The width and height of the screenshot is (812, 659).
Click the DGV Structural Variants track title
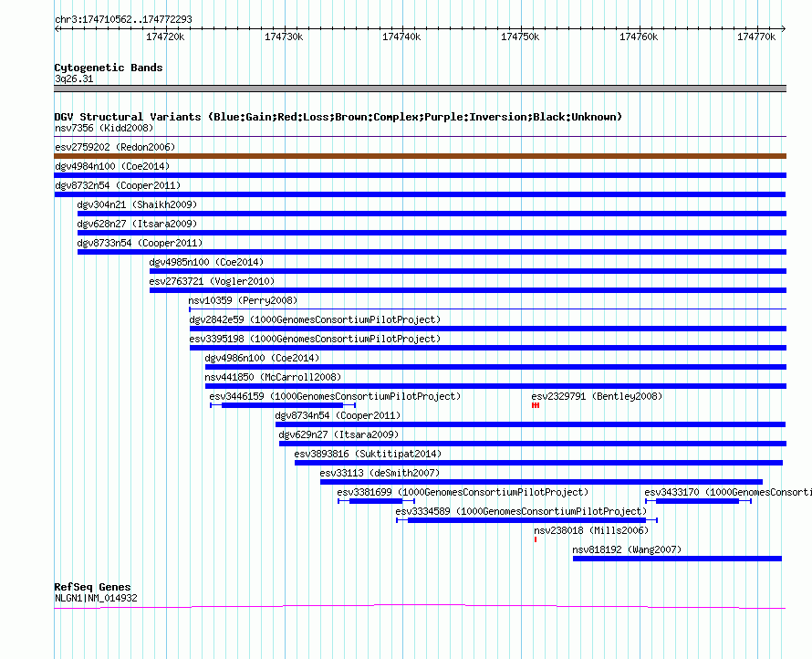338,117
